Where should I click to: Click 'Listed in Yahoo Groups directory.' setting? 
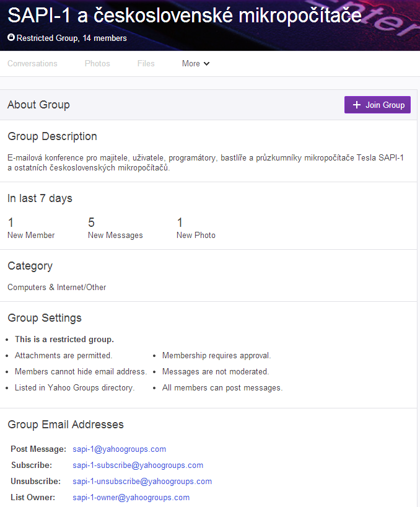pos(74,387)
